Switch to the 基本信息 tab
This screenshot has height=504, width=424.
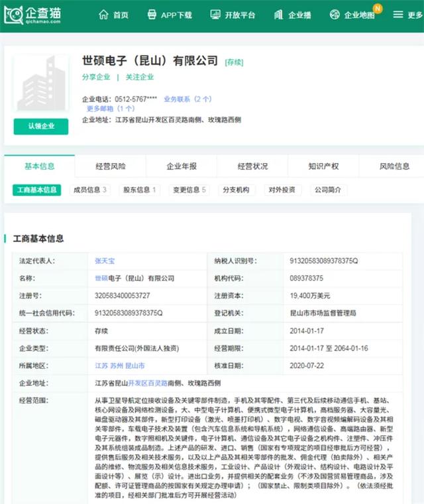40,166
